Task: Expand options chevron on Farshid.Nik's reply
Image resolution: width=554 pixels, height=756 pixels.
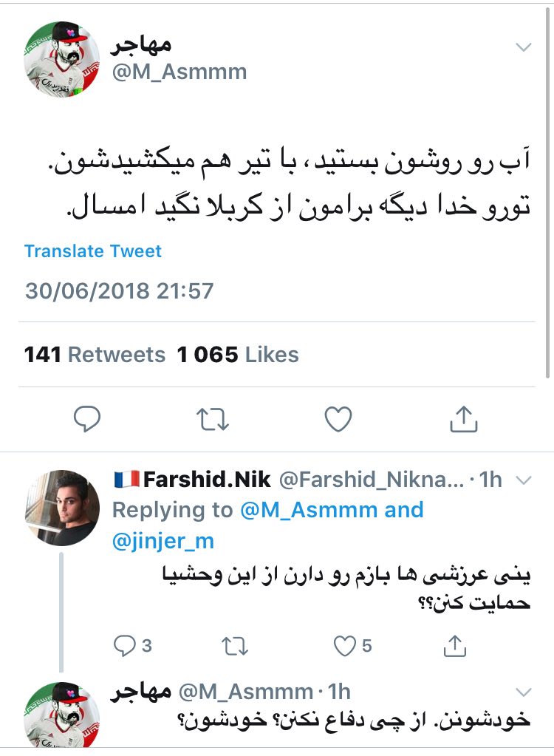Action: point(523,480)
